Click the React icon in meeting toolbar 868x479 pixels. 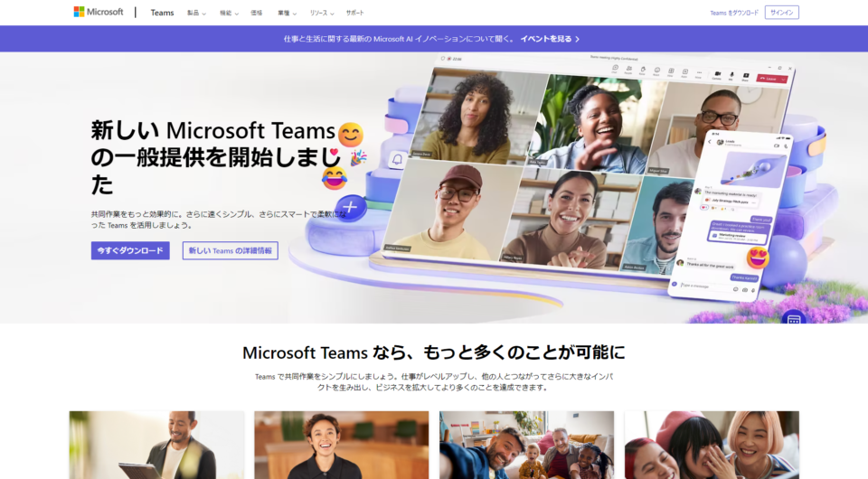(x=656, y=72)
